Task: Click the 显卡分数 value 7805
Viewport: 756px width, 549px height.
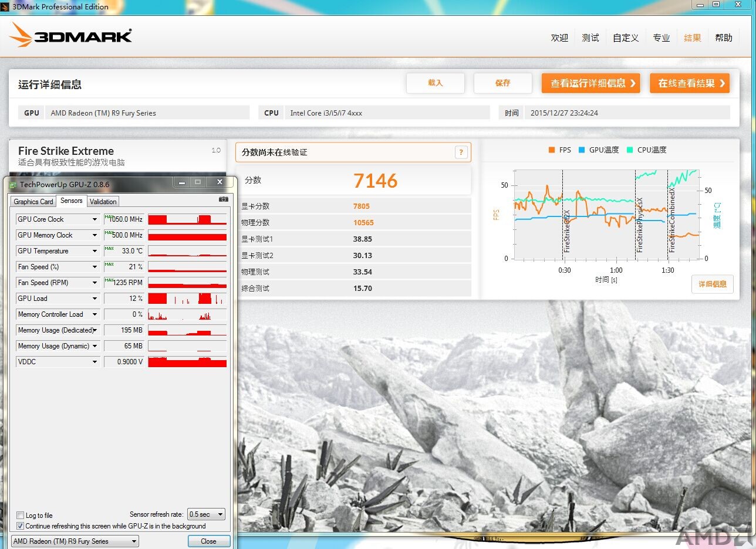Action: click(362, 206)
